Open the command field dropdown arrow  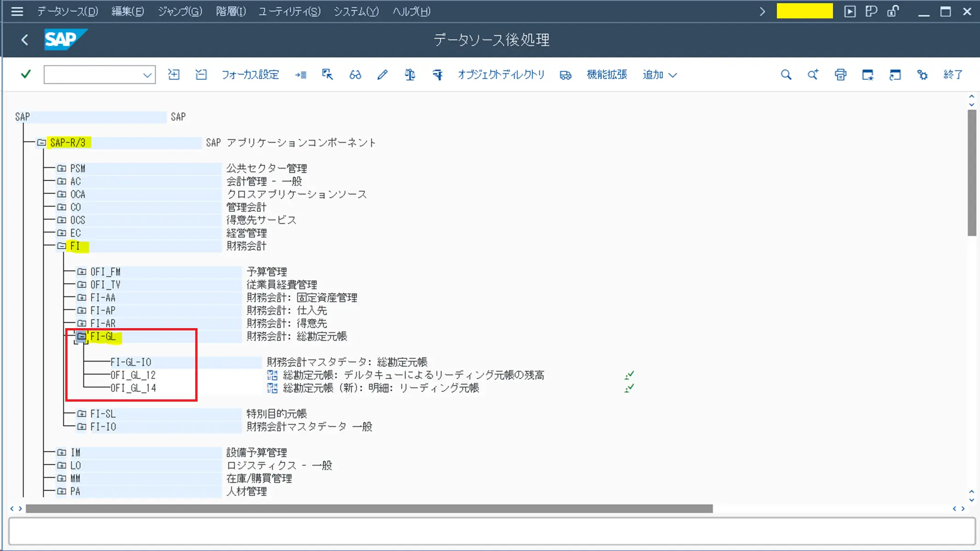point(147,75)
